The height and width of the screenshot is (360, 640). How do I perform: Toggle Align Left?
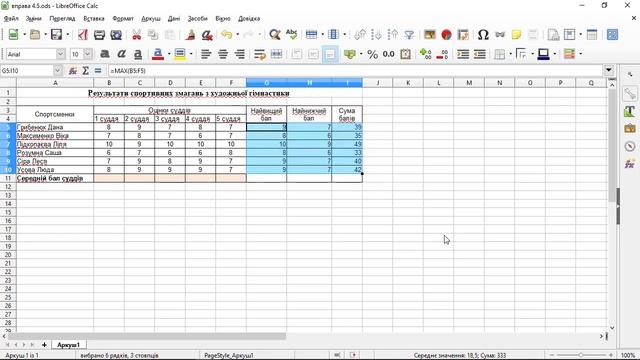click(206, 54)
